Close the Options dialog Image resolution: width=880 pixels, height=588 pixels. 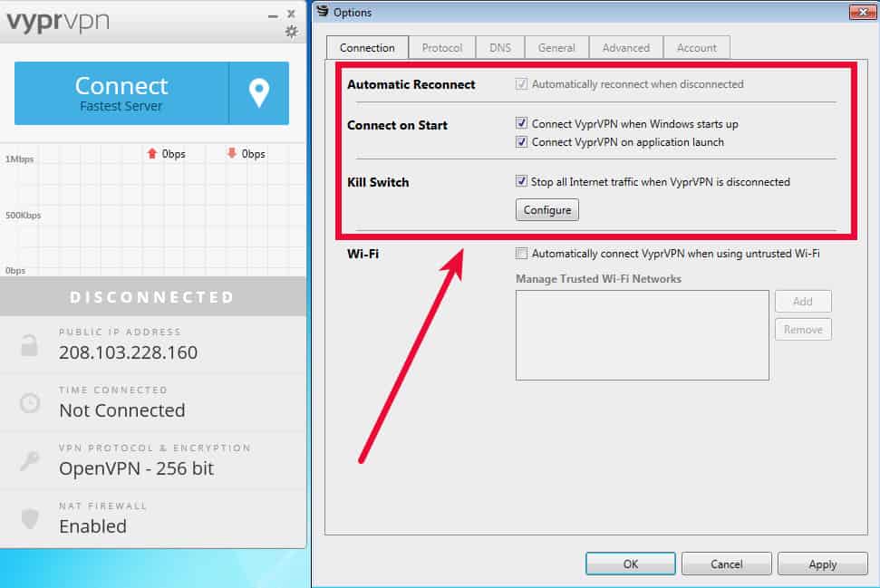pos(862,12)
